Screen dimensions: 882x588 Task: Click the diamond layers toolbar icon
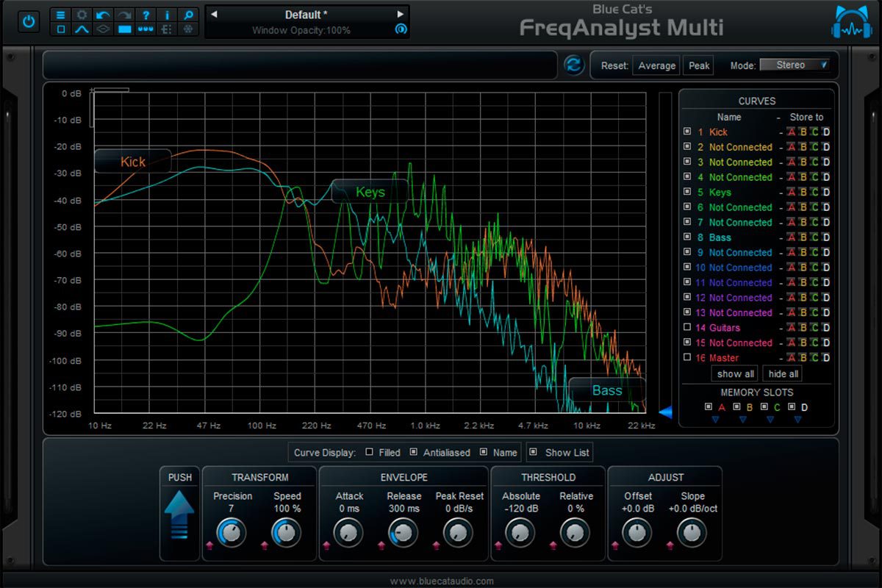104,29
